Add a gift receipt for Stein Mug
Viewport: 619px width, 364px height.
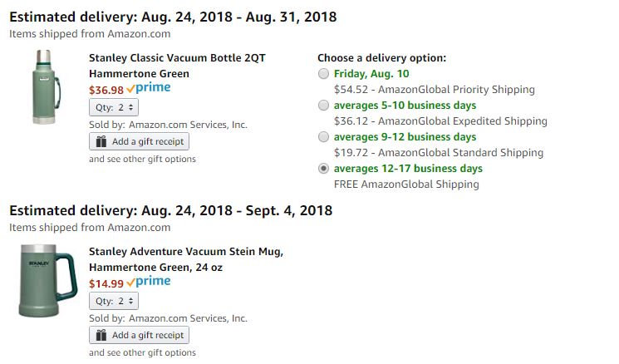139,335
